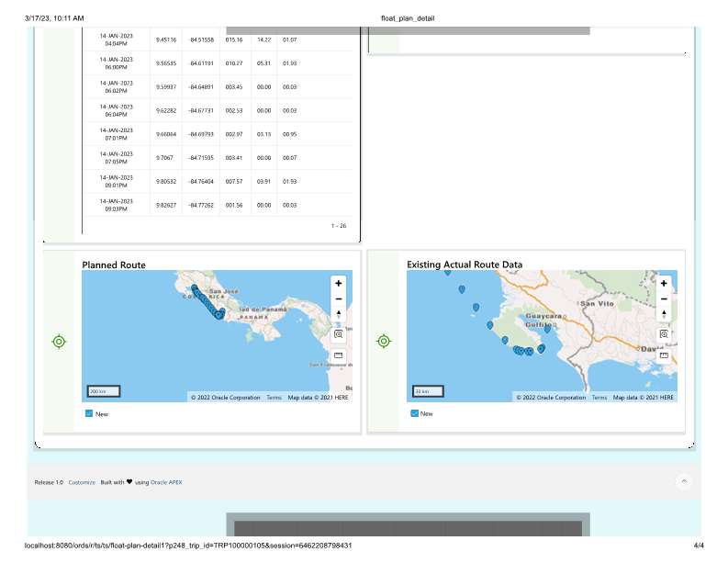Activate rectangle zoom on Actual Route map

pyautogui.click(x=663, y=335)
